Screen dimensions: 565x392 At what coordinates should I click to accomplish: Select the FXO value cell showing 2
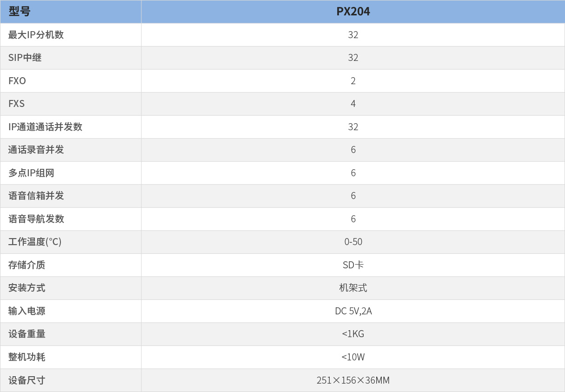(x=353, y=81)
